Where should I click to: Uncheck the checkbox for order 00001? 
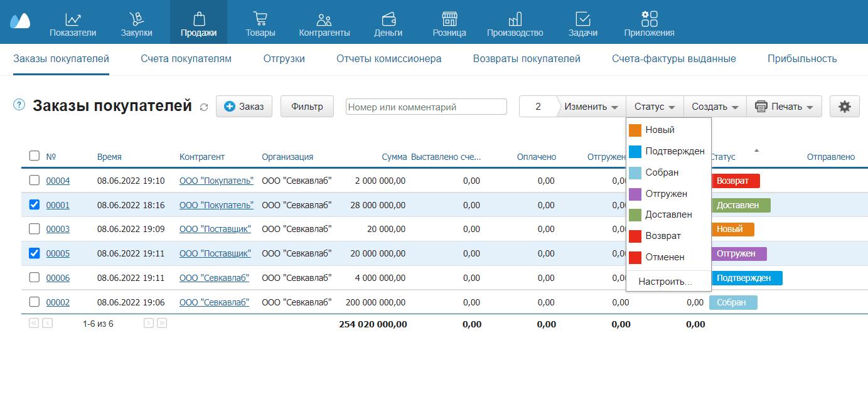pos(35,204)
